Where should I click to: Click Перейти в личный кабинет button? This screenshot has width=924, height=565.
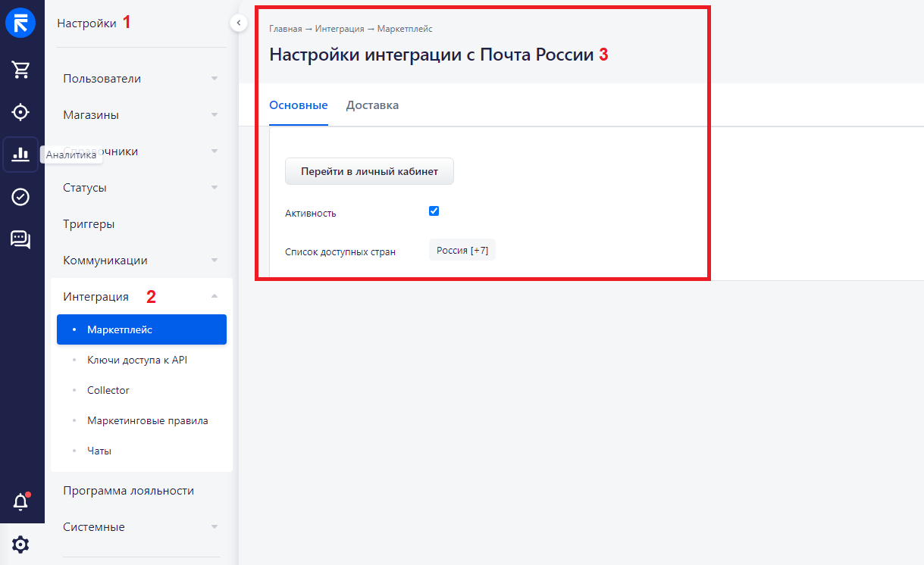tap(369, 171)
